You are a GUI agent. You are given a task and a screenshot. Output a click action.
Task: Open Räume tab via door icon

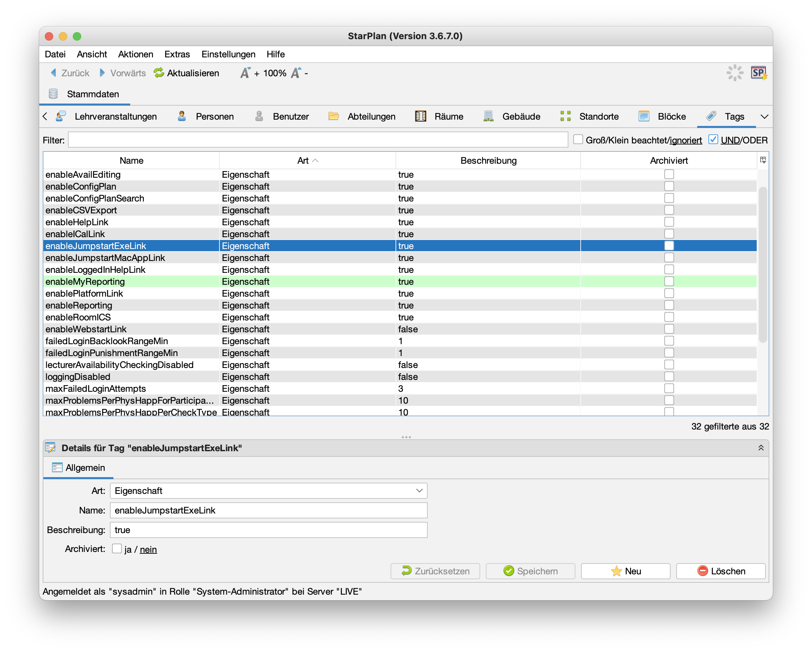tap(420, 116)
